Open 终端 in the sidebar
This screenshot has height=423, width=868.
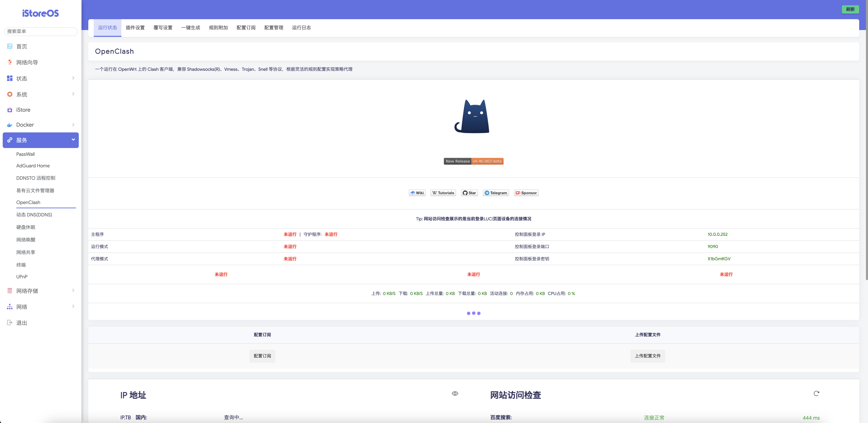pos(21,265)
